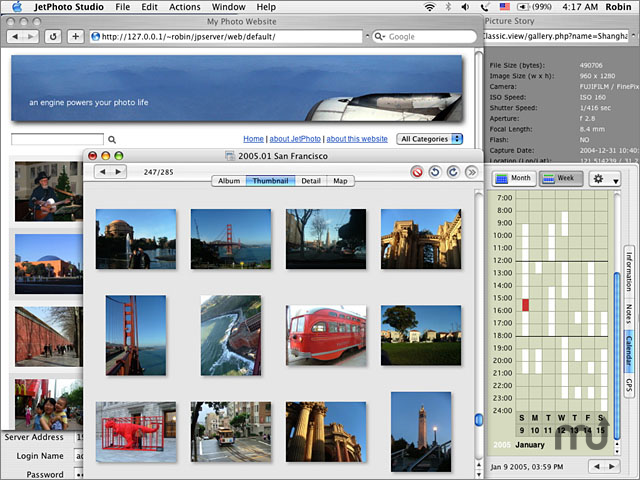This screenshot has width=640, height=480.
Task: Switch calendar to Month view
Action: pos(513,178)
